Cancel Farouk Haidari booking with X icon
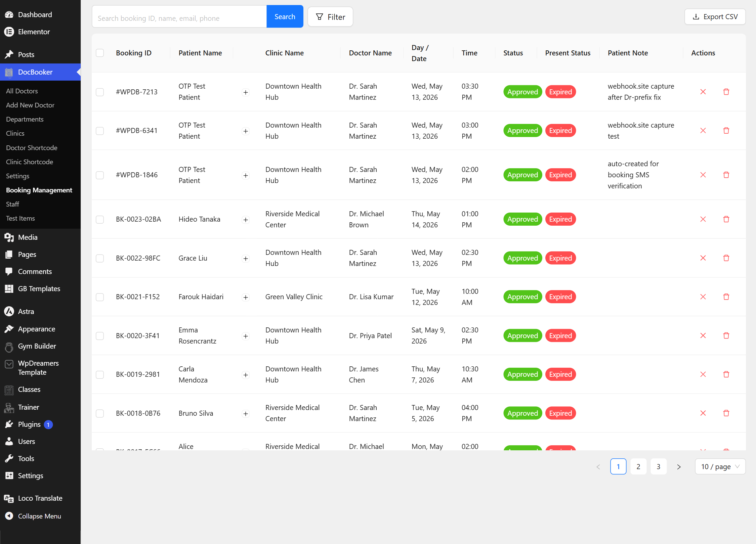 pos(703,297)
